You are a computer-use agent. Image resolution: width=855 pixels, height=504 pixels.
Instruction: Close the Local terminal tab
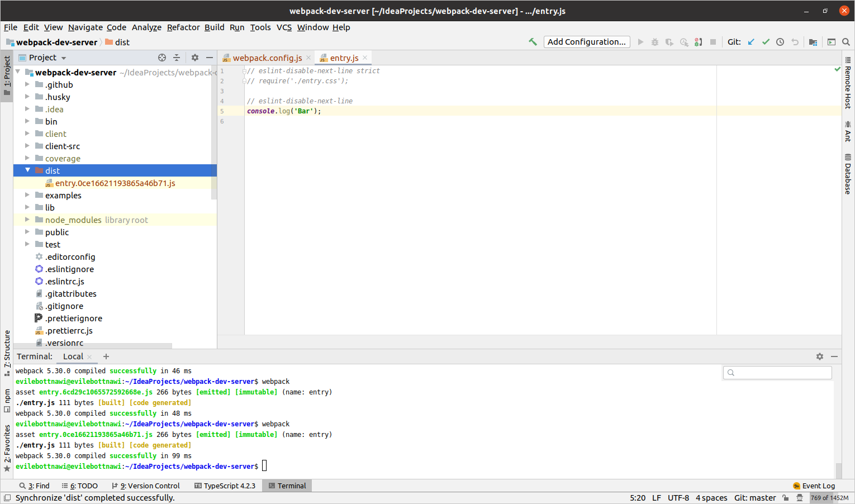tap(89, 357)
